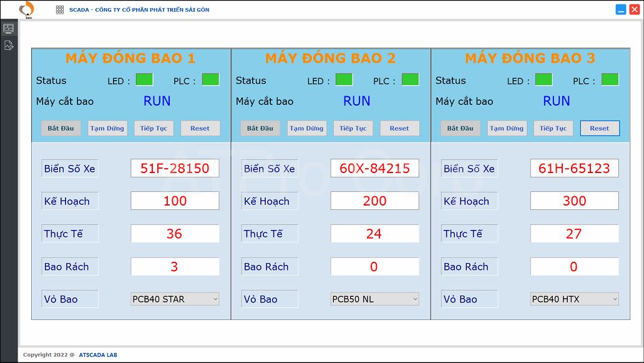Click Bao Rách label of machine 1

point(70,266)
